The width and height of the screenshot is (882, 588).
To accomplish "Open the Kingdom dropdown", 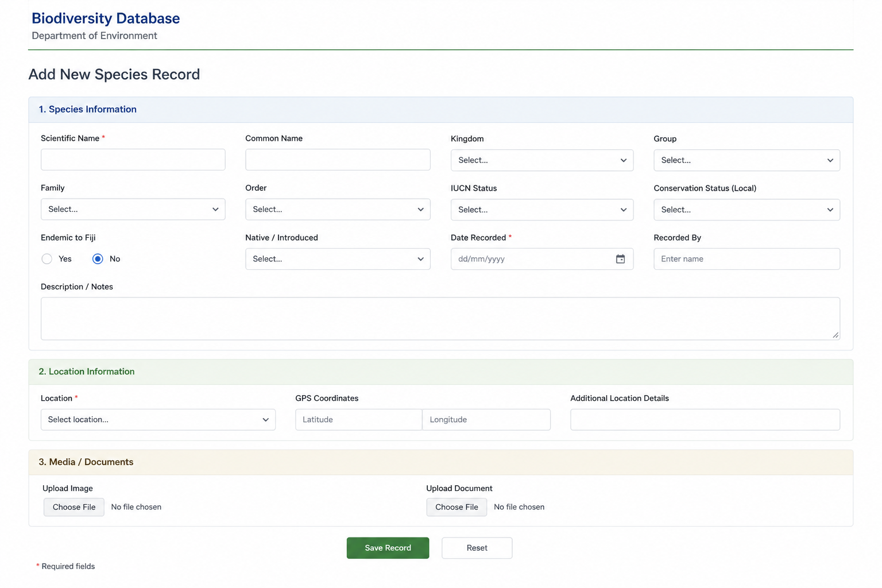I will click(x=541, y=160).
